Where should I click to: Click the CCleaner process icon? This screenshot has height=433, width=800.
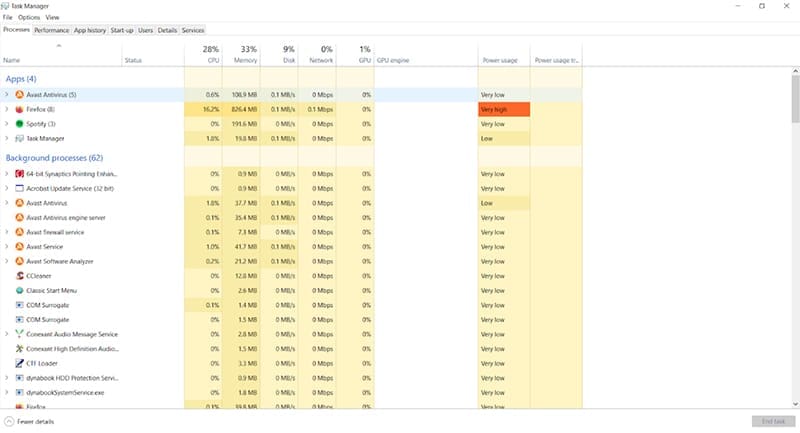coord(19,276)
